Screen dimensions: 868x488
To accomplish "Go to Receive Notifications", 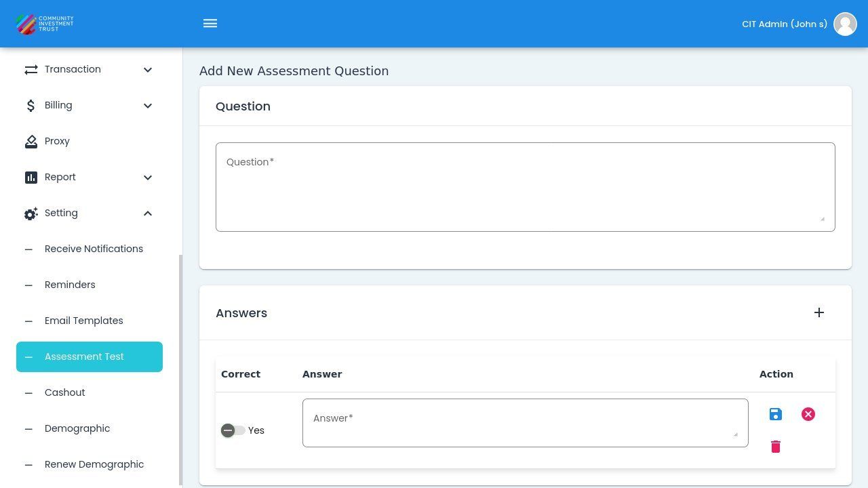I will pos(94,249).
